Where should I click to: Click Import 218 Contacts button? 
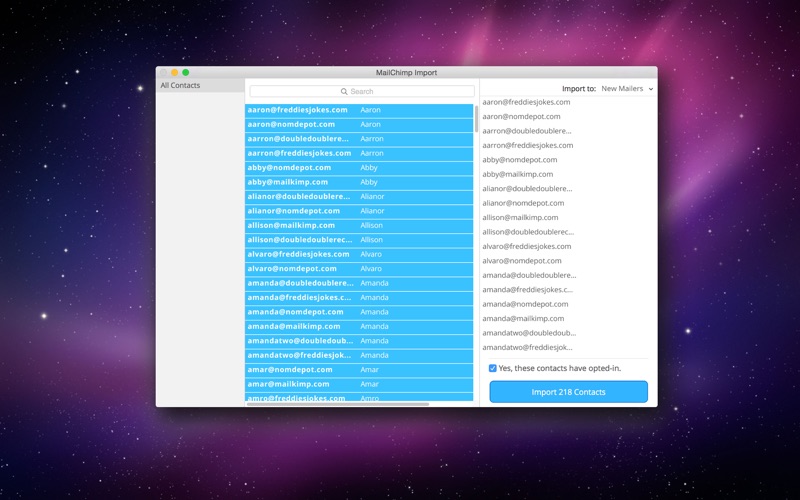568,392
